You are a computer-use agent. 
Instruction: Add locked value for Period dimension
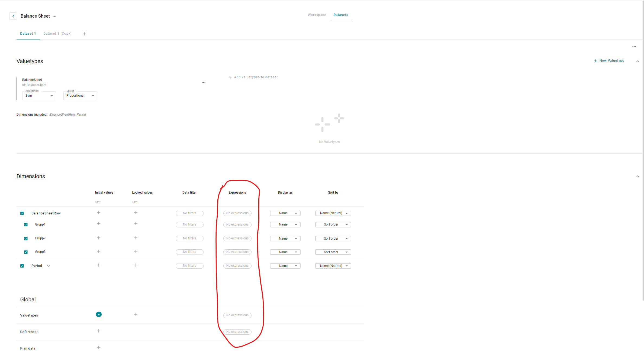(136, 265)
